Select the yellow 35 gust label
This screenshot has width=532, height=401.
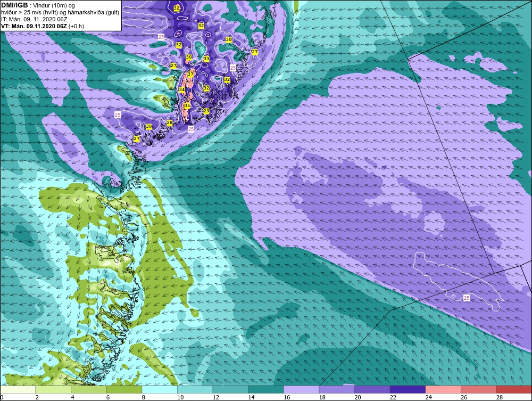[187, 105]
